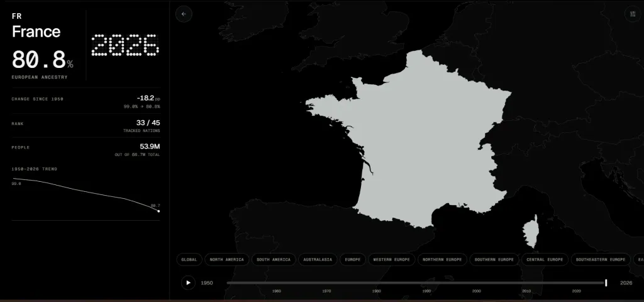Image resolution: width=644 pixels, height=302 pixels.
Task: Select the Southeastern Europe region chip
Action: pos(601,260)
